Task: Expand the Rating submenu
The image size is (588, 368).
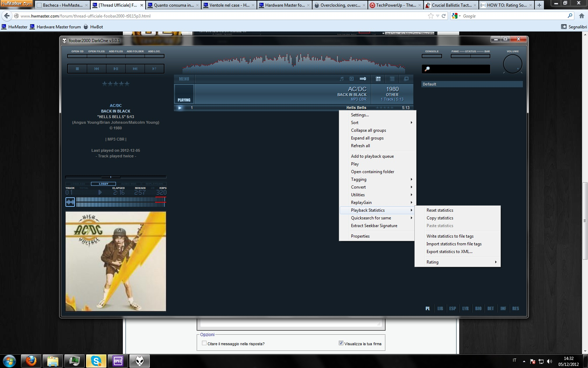Action: tap(457, 262)
